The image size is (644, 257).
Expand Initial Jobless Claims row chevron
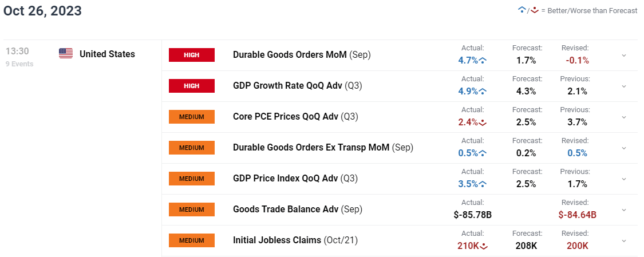(x=623, y=241)
